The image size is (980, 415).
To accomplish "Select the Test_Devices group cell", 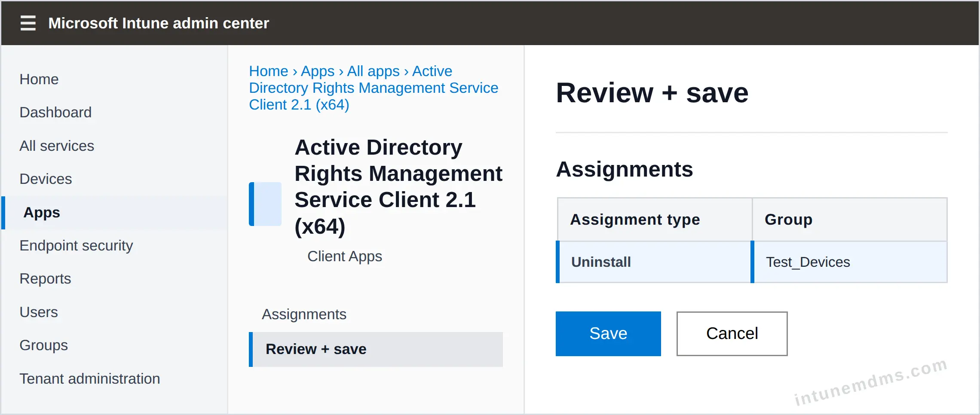I will pos(849,262).
